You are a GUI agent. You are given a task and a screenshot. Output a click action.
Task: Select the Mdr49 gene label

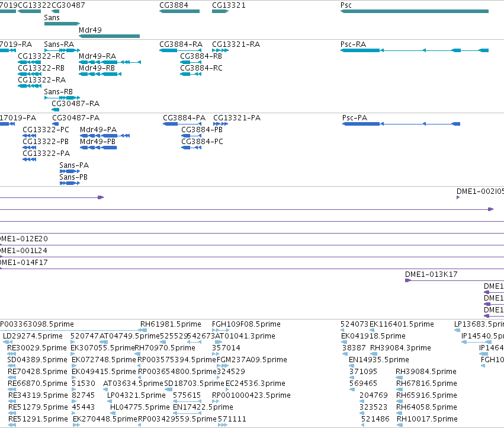tap(90, 30)
